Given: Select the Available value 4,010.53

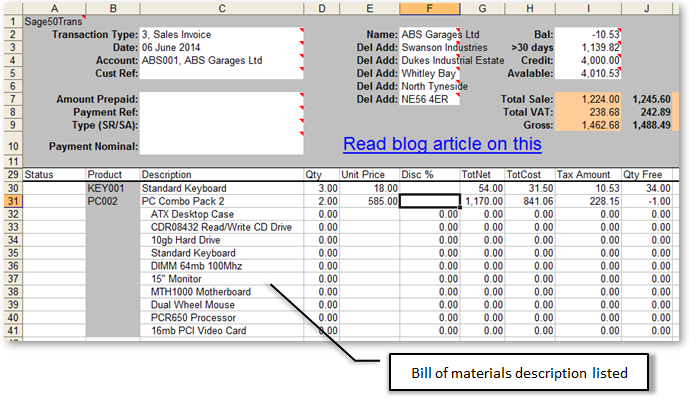Looking at the screenshot, I should coord(588,73).
